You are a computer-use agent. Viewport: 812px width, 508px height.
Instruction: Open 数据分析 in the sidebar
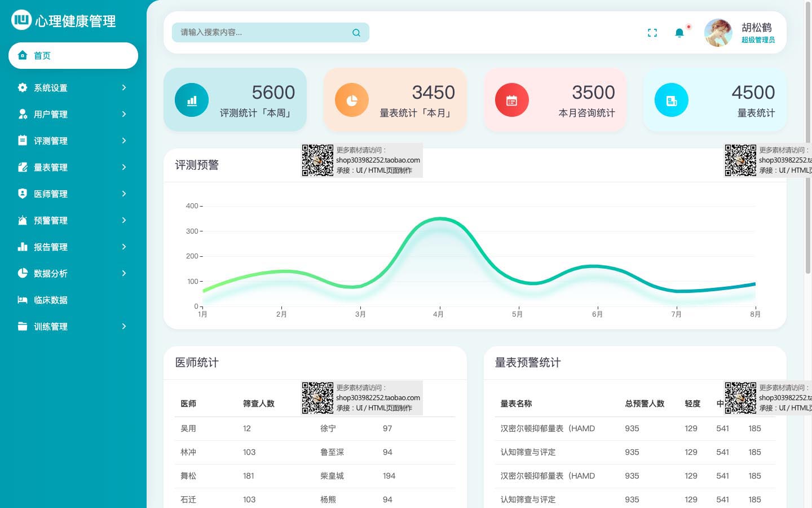pyautogui.click(x=51, y=273)
